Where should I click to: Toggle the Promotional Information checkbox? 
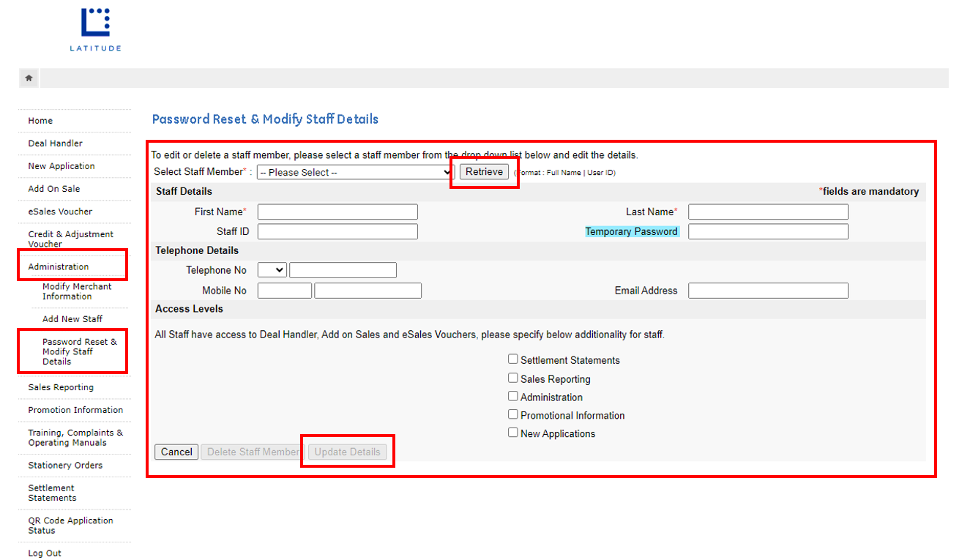click(513, 415)
